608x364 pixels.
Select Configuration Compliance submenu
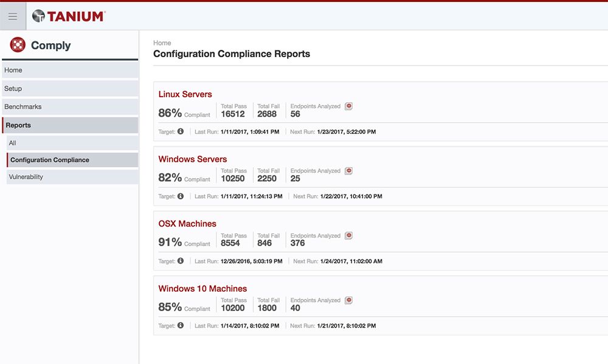[x=72, y=160]
